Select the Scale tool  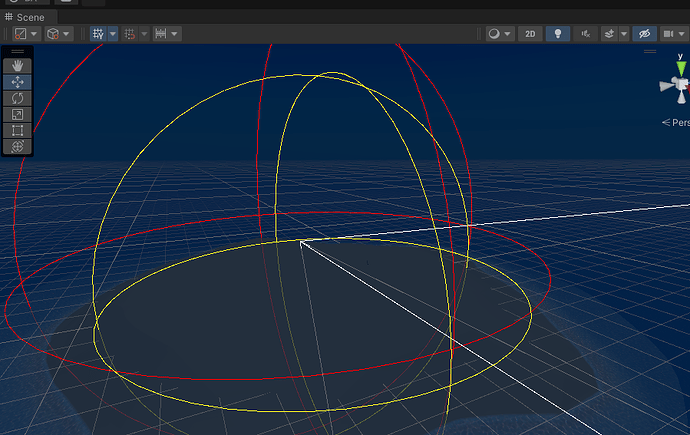click(17, 114)
